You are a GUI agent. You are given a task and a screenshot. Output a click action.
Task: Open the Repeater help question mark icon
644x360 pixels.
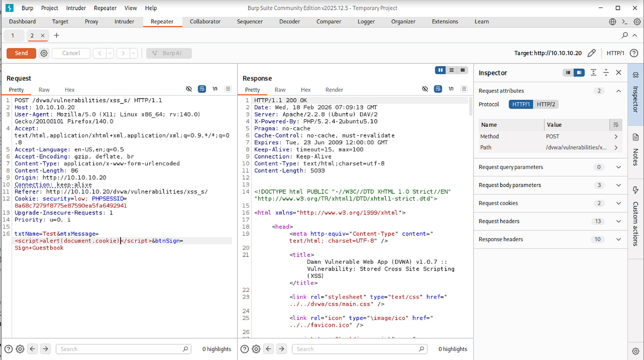[x=633, y=53]
